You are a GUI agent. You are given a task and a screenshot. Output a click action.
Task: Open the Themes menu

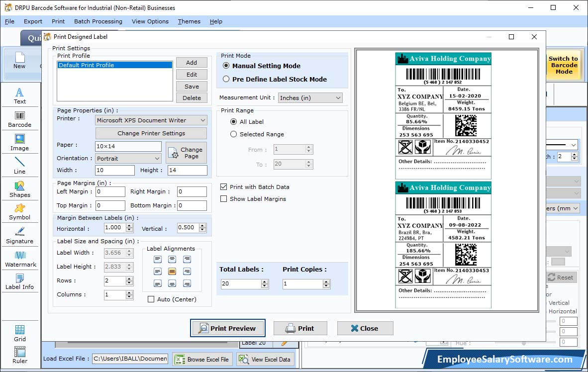click(189, 21)
